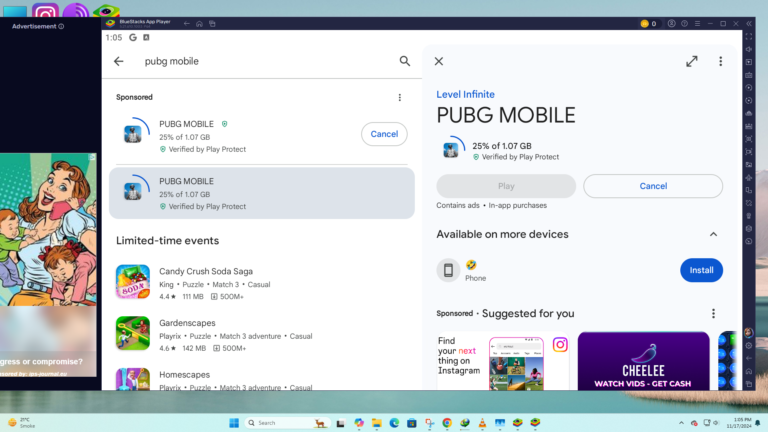Open Google Chrome from the taskbar
The height and width of the screenshot is (432, 768).
(447, 423)
